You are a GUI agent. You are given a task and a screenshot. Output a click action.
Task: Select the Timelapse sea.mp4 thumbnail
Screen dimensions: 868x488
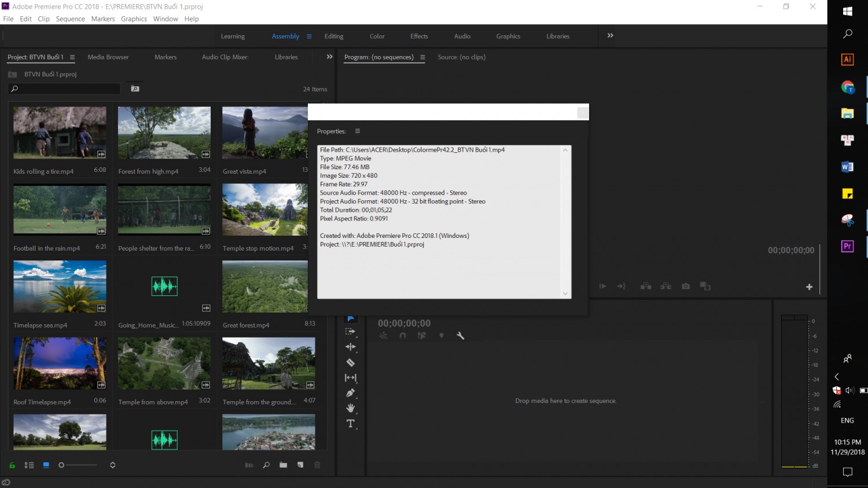click(x=60, y=287)
